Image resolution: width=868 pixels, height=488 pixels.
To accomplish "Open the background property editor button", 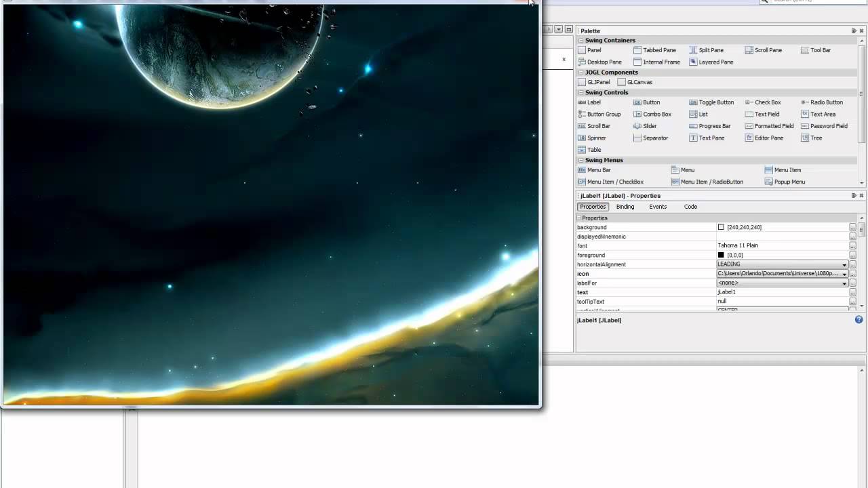I will click(x=852, y=228).
